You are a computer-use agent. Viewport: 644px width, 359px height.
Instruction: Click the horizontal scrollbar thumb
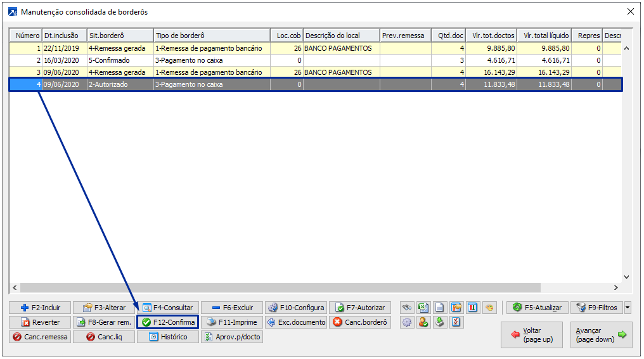click(280, 287)
